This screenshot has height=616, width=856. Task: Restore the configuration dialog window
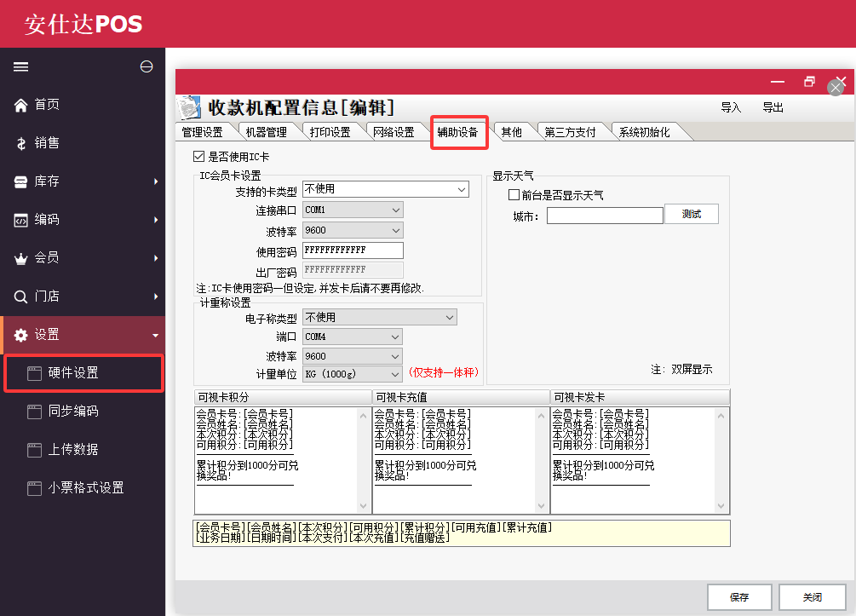[x=810, y=82]
